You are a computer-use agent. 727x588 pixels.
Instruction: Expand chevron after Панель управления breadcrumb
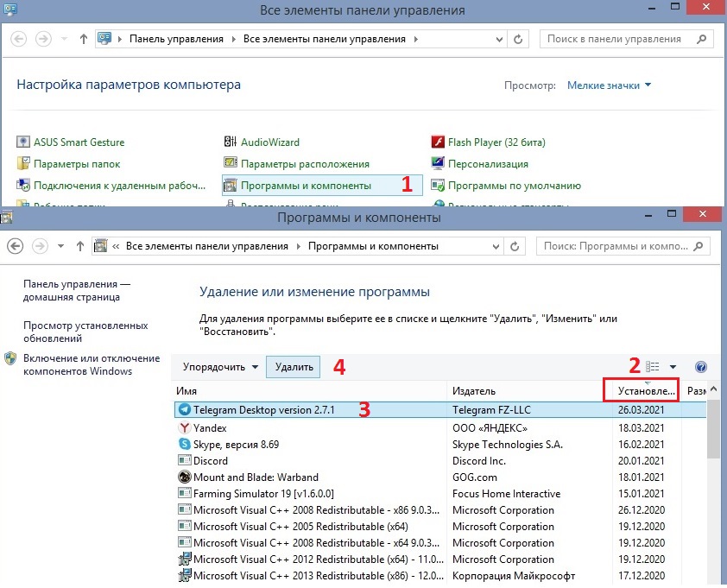tap(233, 40)
